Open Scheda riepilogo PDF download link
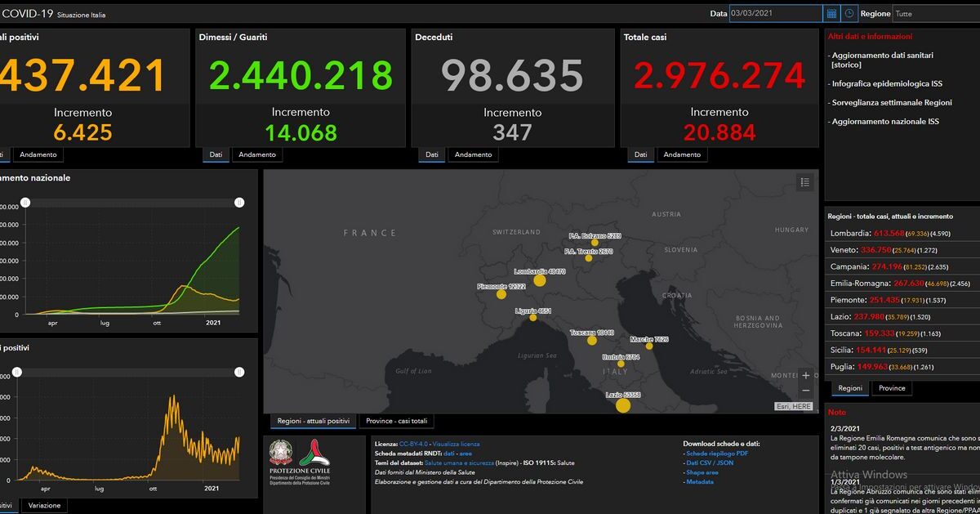Screen dimensions: 980x514 717,453
